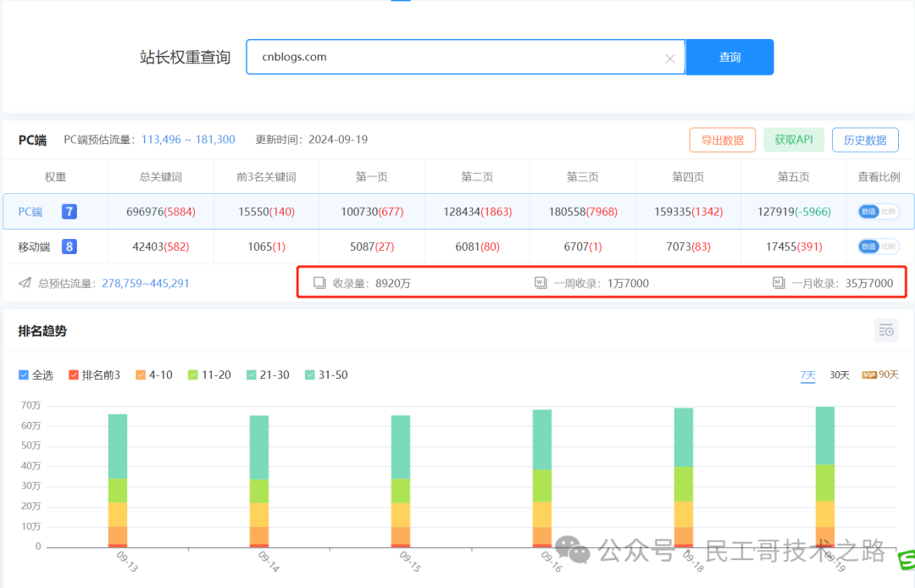Click the 总关键词 column header

pos(160,177)
